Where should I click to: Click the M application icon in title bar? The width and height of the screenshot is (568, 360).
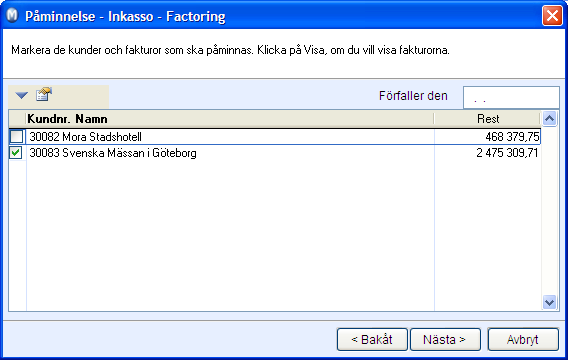point(12,16)
